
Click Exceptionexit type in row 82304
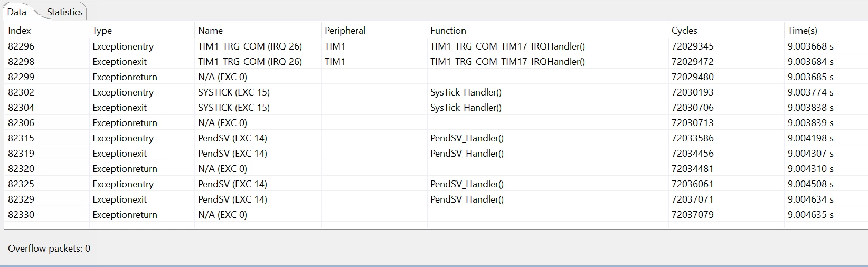tap(119, 108)
